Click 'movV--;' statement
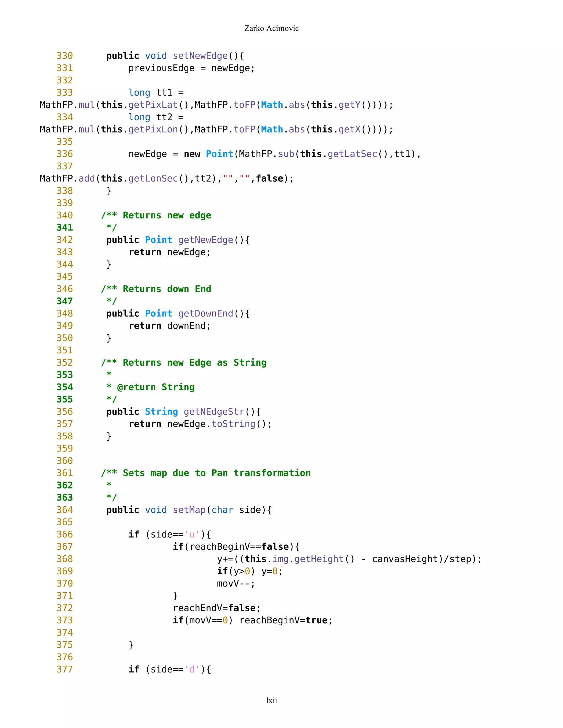The image size is (563, 728). (x=236, y=584)
